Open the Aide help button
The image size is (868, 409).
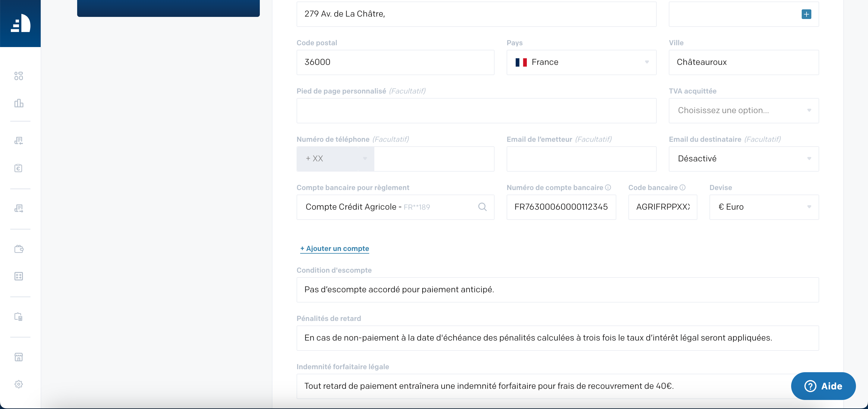click(823, 386)
